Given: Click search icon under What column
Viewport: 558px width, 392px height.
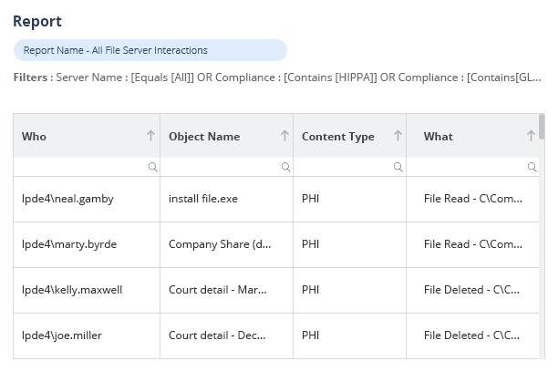Looking at the screenshot, I should (532, 167).
